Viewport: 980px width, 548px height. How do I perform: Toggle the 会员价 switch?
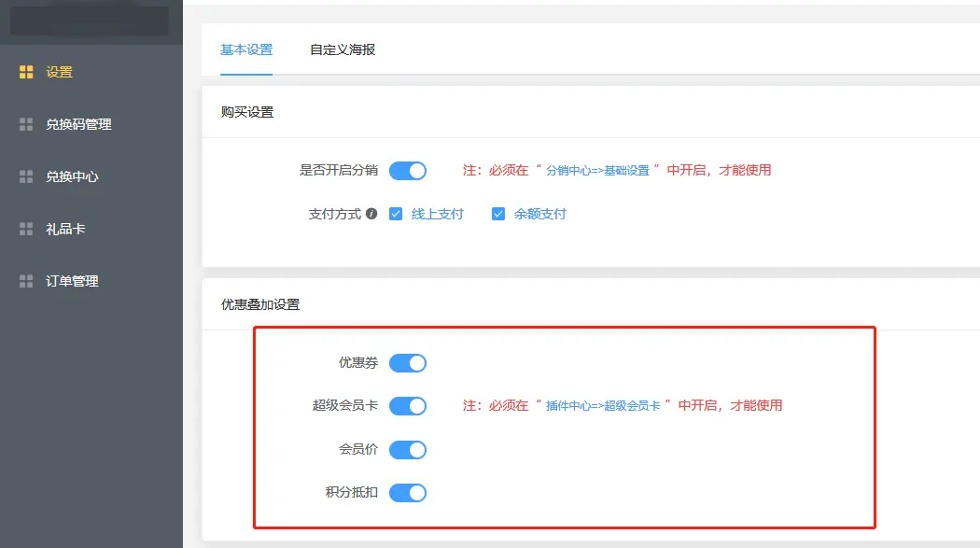(x=408, y=450)
